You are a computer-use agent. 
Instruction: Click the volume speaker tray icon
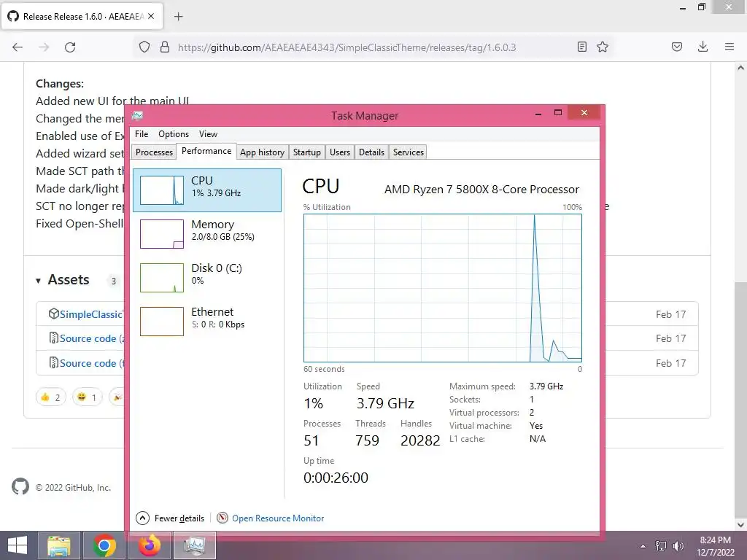point(678,546)
